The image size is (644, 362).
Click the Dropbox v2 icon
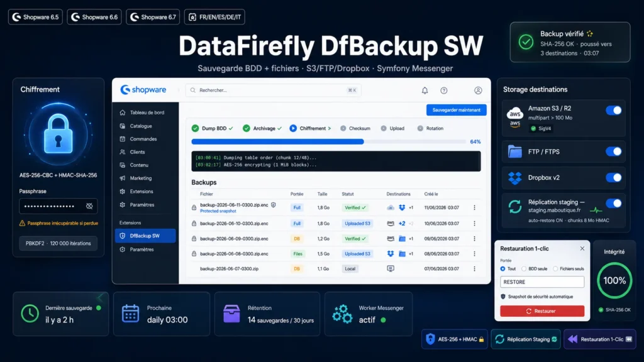click(514, 178)
